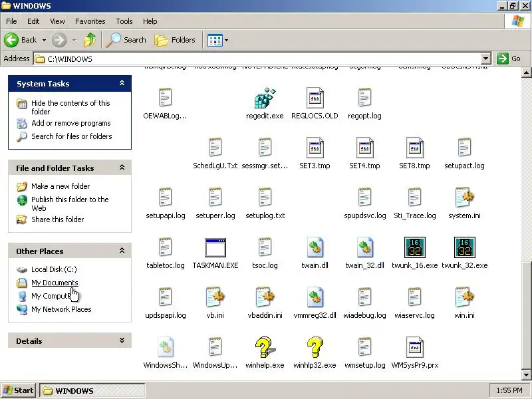The height and width of the screenshot is (399, 532).
Task: Open My Network Places link
Action: [x=61, y=309]
